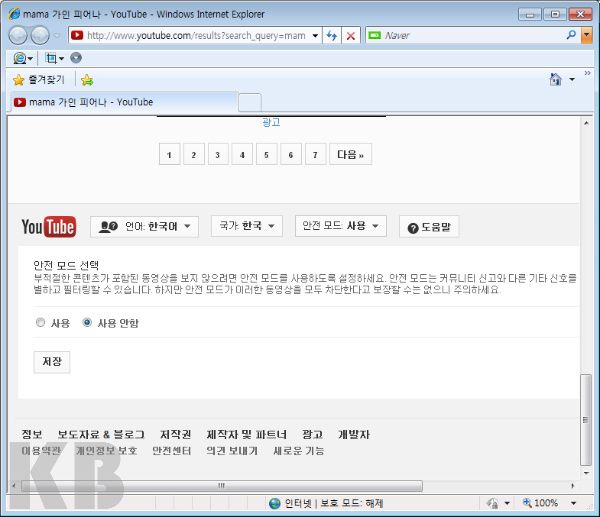Click the red X stop loading icon
Screen dimensions: 600x517
pyautogui.click(x=351, y=36)
